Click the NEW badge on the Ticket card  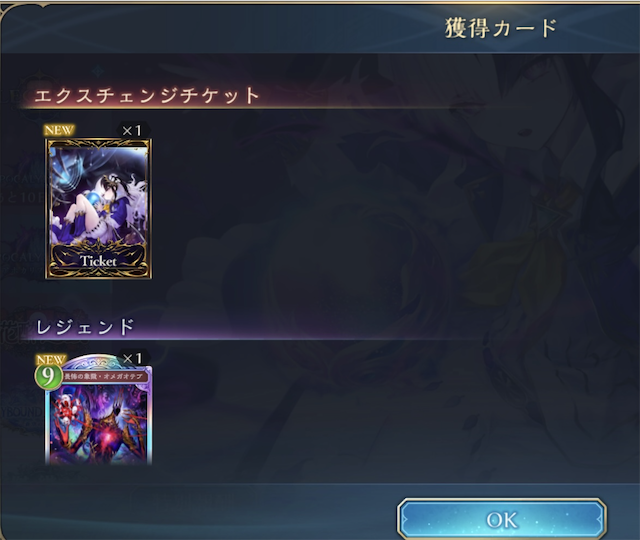pos(59,130)
